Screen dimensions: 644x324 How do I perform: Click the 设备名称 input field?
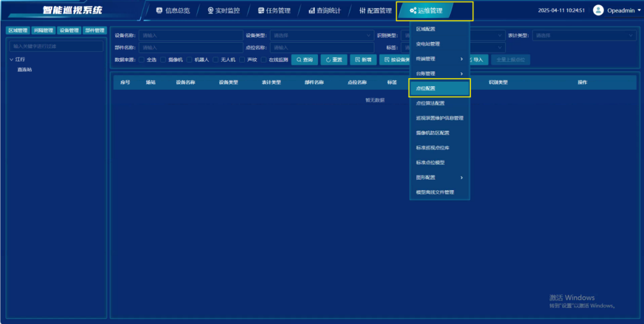coord(190,36)
